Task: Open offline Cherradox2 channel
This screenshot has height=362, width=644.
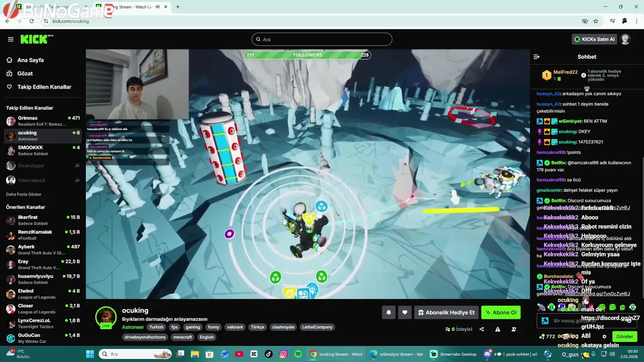Action: tap(43, 180)
